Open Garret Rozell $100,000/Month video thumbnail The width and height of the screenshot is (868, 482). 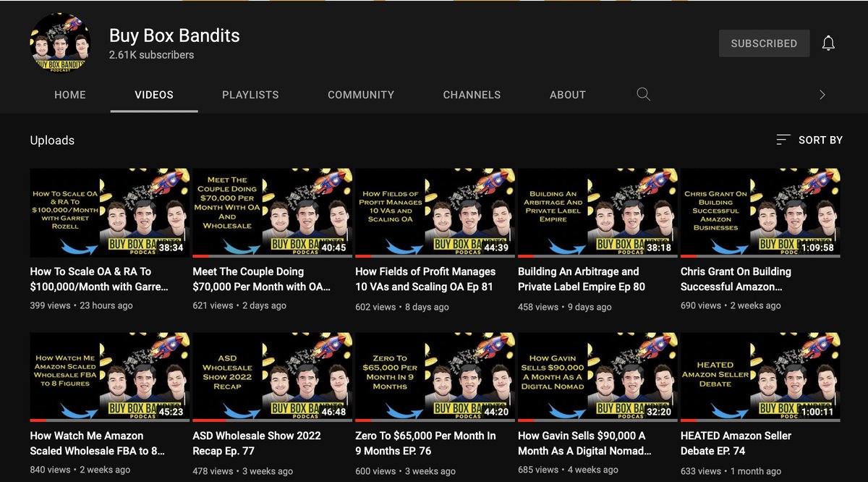pyautogui.click(x=110, y=213)
